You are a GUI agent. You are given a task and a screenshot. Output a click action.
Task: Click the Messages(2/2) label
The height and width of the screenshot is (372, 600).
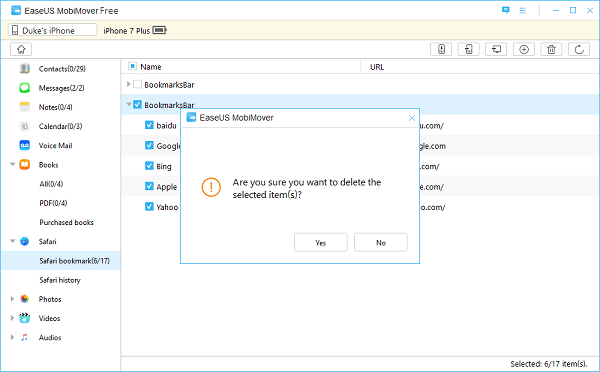pyautogui.click(x=61, y=88)
